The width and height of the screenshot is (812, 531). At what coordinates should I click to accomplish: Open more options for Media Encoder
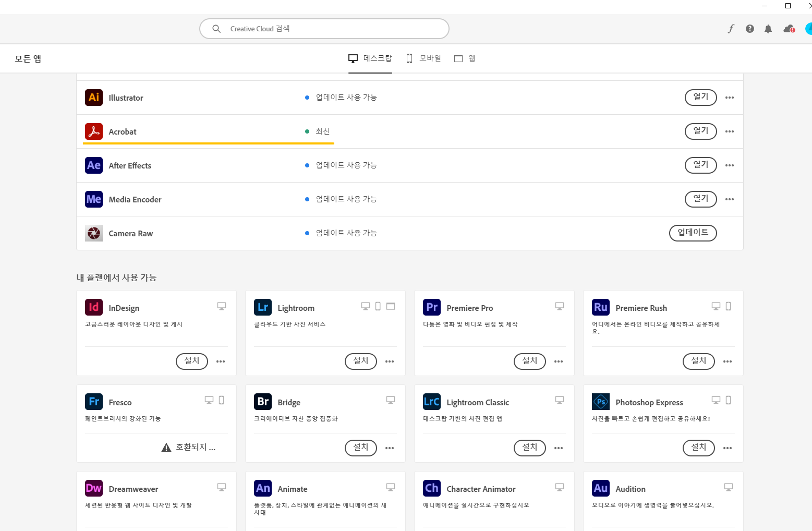pos(730,199)
